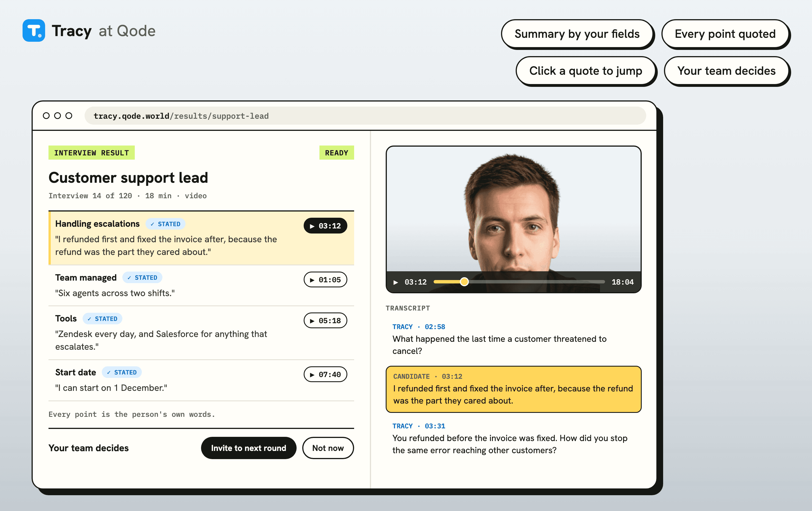Click the browser address bar
Viewport: 812px width, 511px height.
pyautogui.click(x=365, y=116)
